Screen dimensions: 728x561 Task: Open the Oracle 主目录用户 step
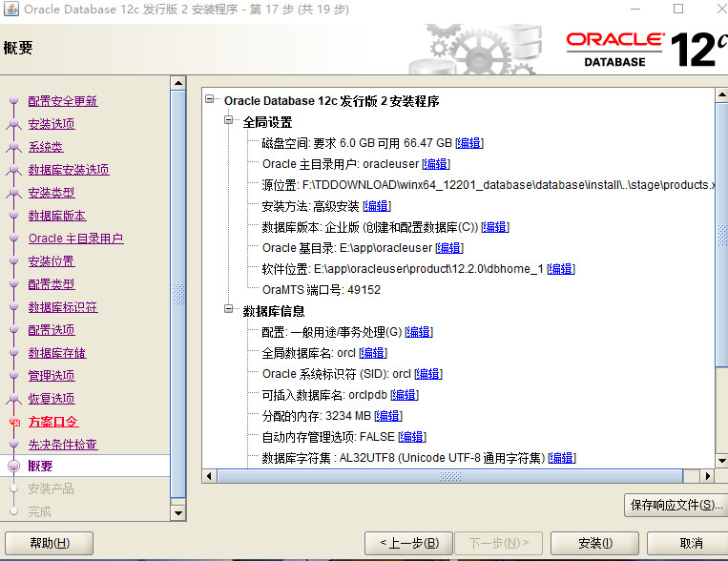[x=75, y=239]
